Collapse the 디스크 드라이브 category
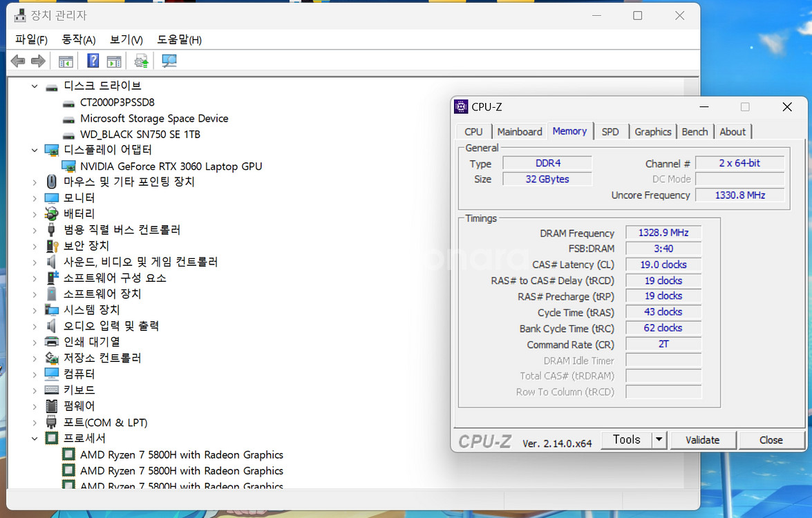 click(34, 86)
